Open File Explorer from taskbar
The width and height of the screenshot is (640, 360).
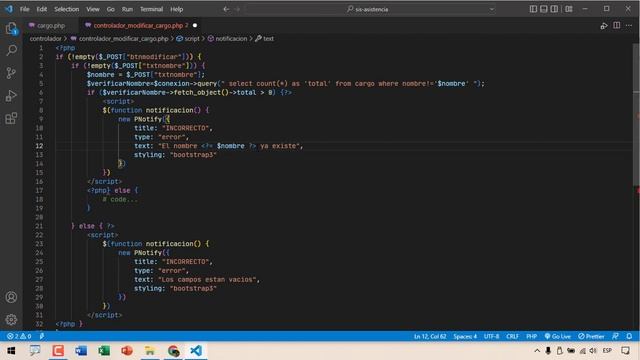[150, 351]
